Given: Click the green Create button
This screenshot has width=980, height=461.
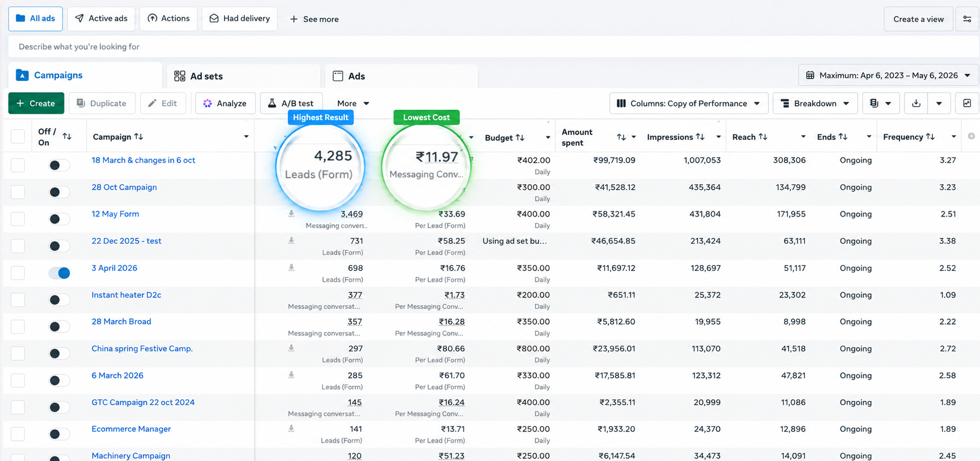Looking at the screenshot, I should (36, 103).
